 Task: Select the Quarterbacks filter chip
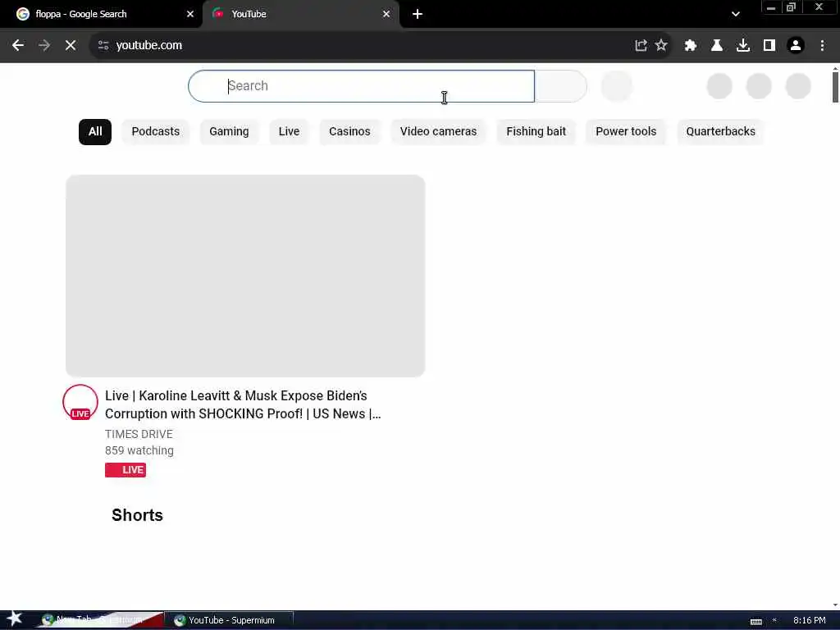tap(720, 132)
